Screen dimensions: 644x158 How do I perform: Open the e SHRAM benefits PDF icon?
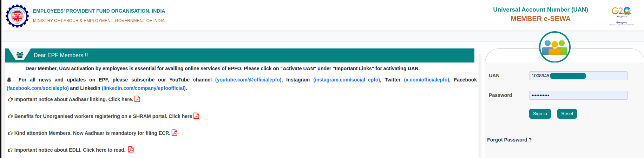pyautogui.click(x=196, y=116)
